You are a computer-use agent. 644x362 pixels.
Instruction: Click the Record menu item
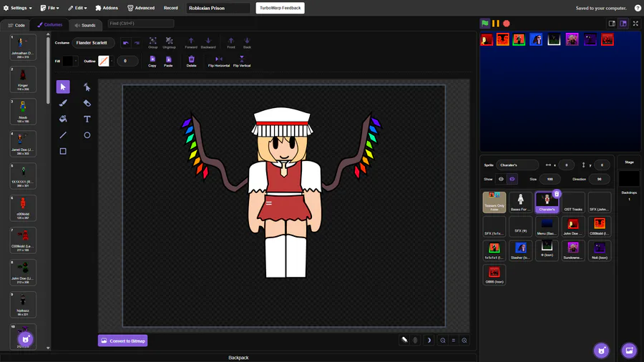click(x=171, y=8)
